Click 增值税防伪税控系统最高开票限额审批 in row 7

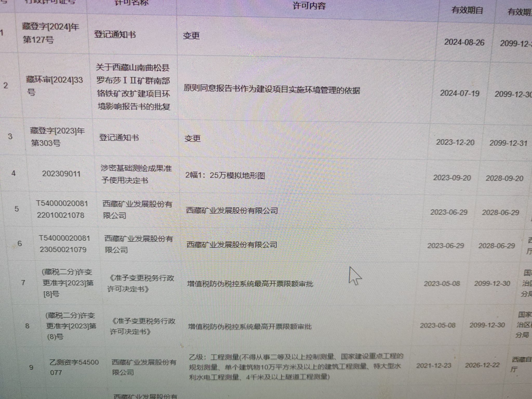(250, 284)
